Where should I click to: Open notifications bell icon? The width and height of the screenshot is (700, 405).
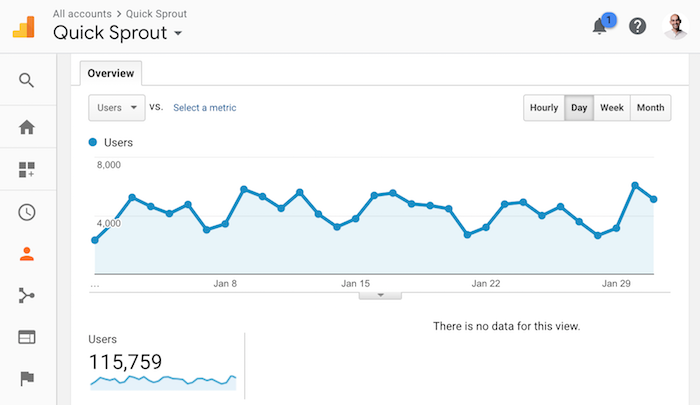click(600, 27)
